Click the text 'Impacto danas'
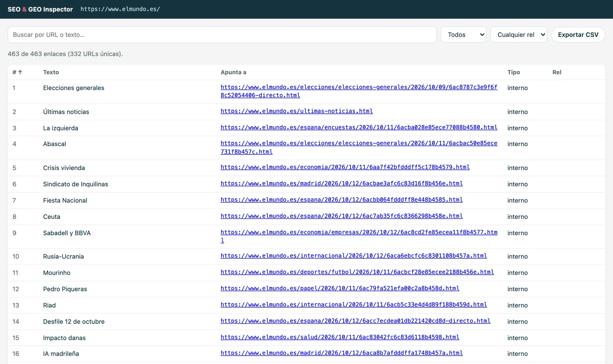This screenshot has height=364, width=613. point(64,338)
